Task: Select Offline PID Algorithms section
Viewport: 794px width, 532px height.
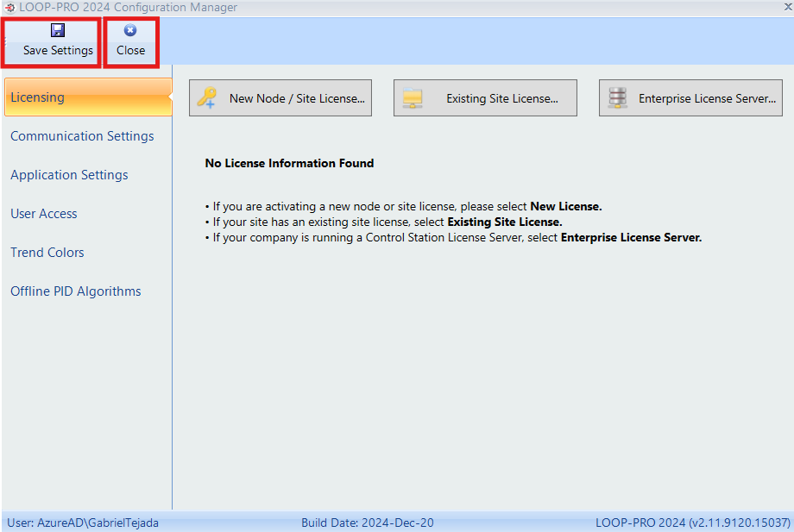Action: click(76, 291)
